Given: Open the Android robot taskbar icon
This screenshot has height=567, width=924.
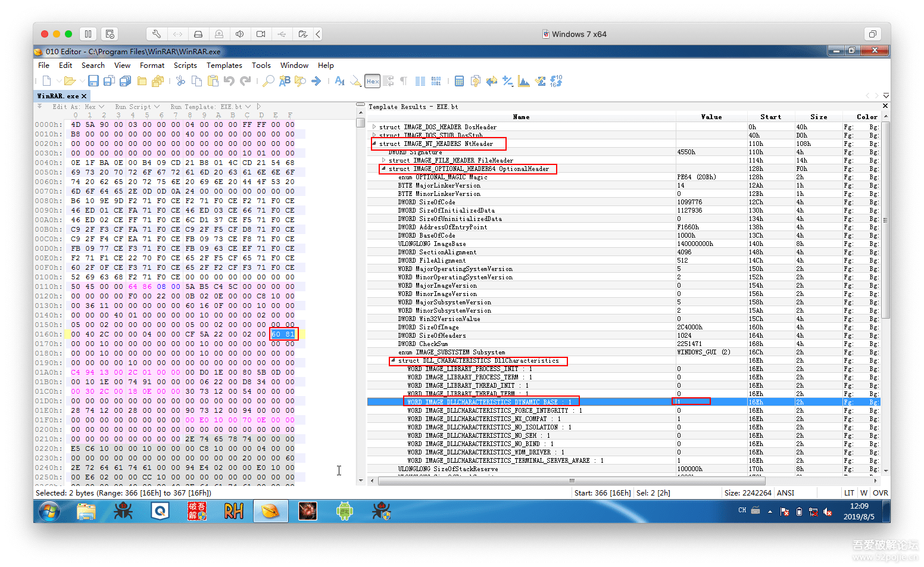Looking at the screenshot, I should point(344,511).
